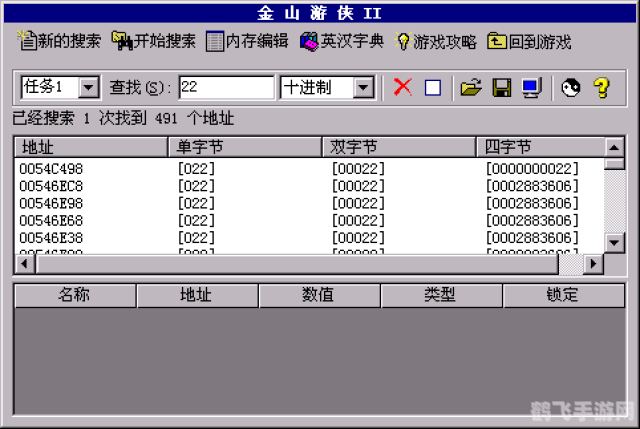The width and height of the screenshot is (640, 429).
Task: Click the 数值 column header
Action: pos(319,295)
